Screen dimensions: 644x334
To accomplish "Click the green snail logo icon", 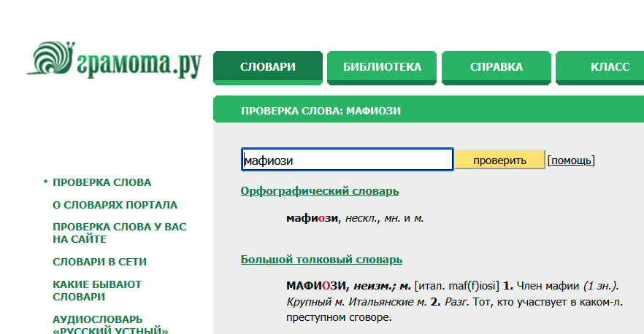I will point(50,57).
